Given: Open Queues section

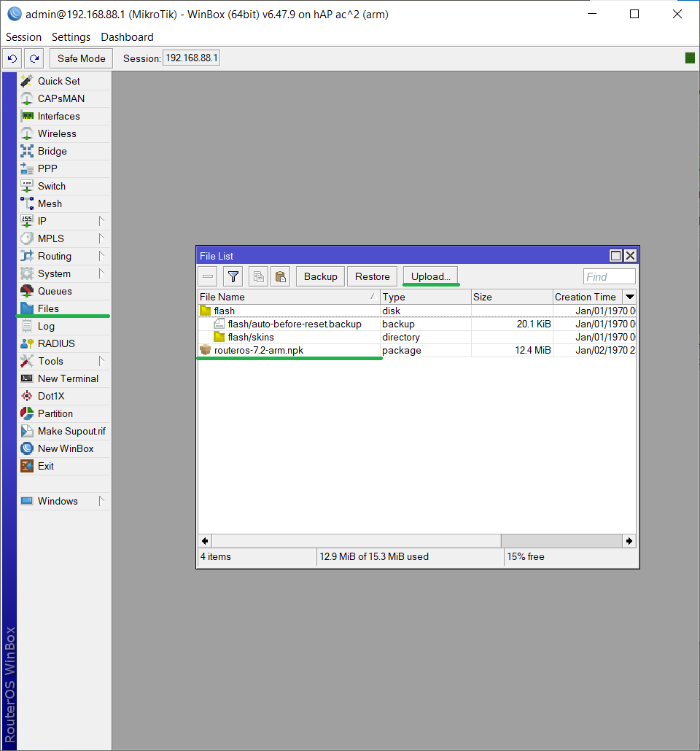Looking at the screenshot, I should (x=64, y=291).
